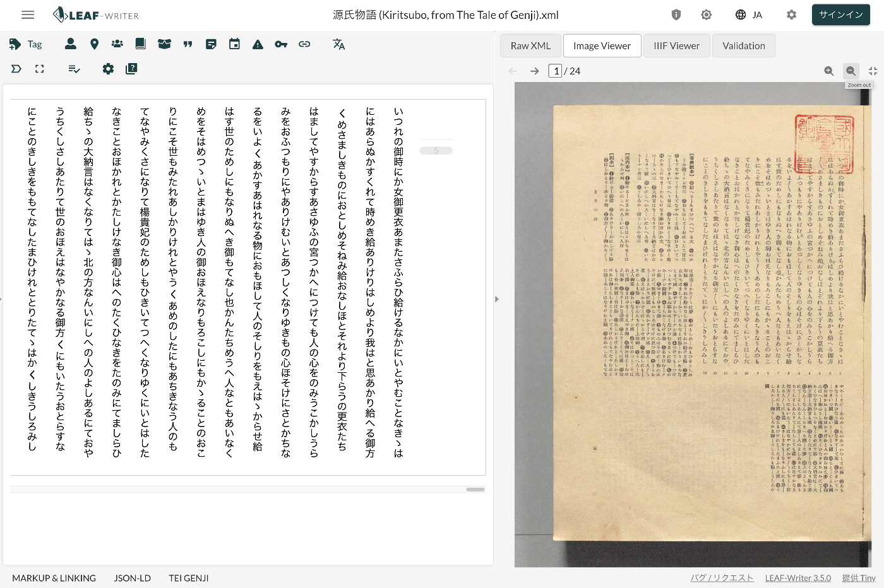Open the documentation help icon

131,68
